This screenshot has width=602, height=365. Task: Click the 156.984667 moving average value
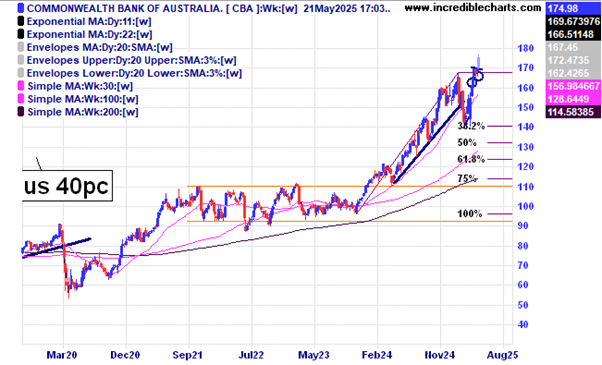pos(573,86)
